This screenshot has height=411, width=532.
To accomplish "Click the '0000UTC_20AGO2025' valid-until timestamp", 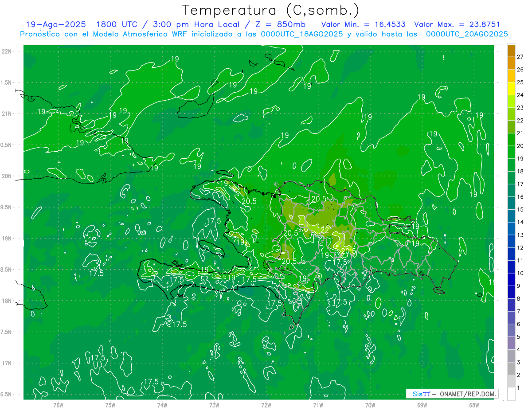I will click(466, 34).
